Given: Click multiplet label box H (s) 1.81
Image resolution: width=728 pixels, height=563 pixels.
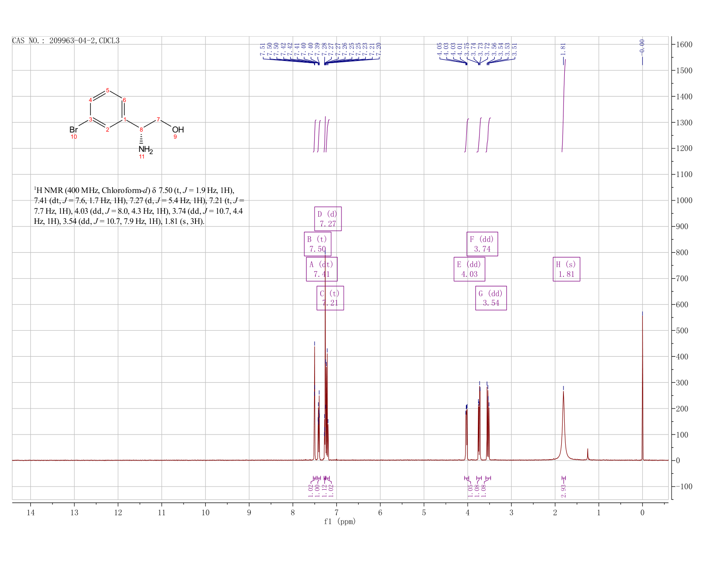Looking at the screenshot, I should pyautogui.click(x=567, y=269).
